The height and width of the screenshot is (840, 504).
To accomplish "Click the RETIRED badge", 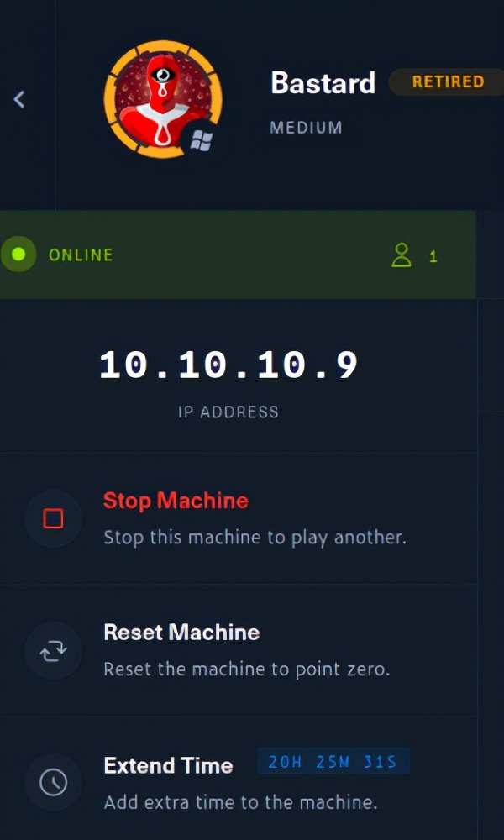I will point(447,82).
